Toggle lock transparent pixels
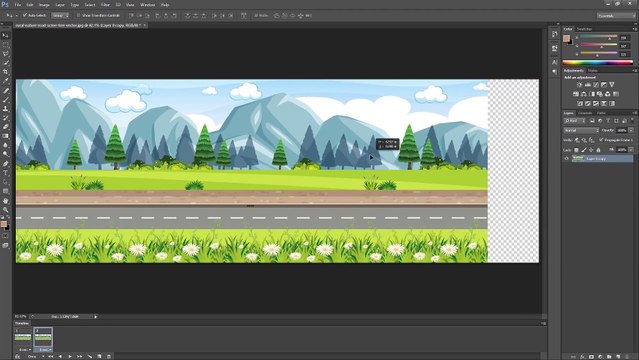 click(x=576, y=150)
